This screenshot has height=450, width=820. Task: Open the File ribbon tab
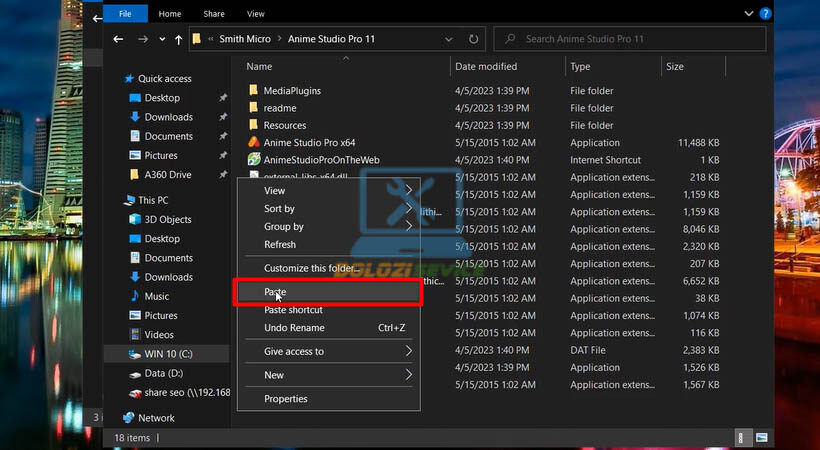125,14
